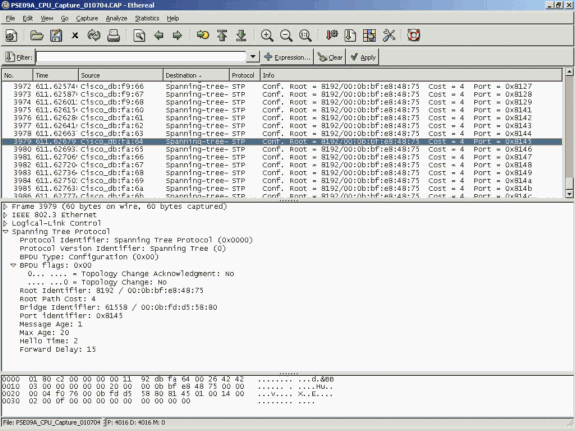This screenshot has height=431, width=575.
Task: Go back with the left green arrow
Action: (158, 36)
